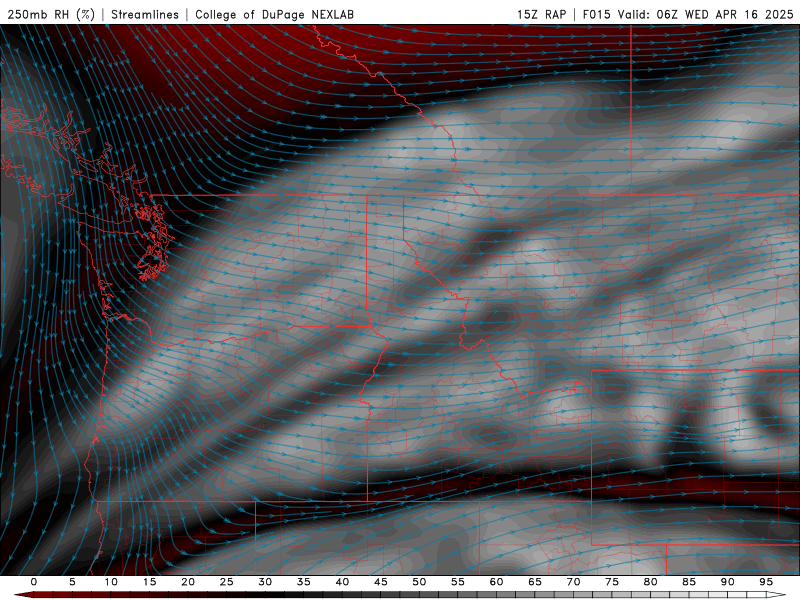800x600 pixels.
Task: Click the '15' value on the color scale
Action: (x=149, y=582)
